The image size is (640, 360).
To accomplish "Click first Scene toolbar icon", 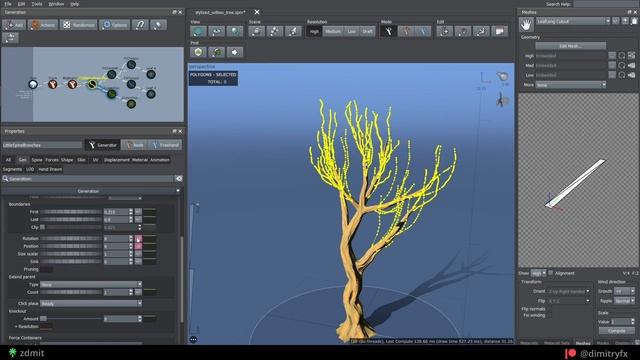I will click(257, 31).
